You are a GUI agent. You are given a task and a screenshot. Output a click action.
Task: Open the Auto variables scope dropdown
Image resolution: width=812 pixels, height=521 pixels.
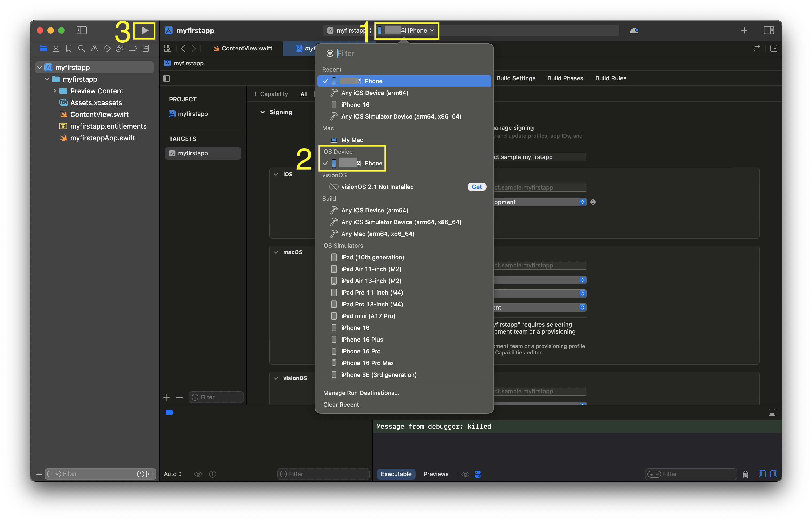pos(173,474)
